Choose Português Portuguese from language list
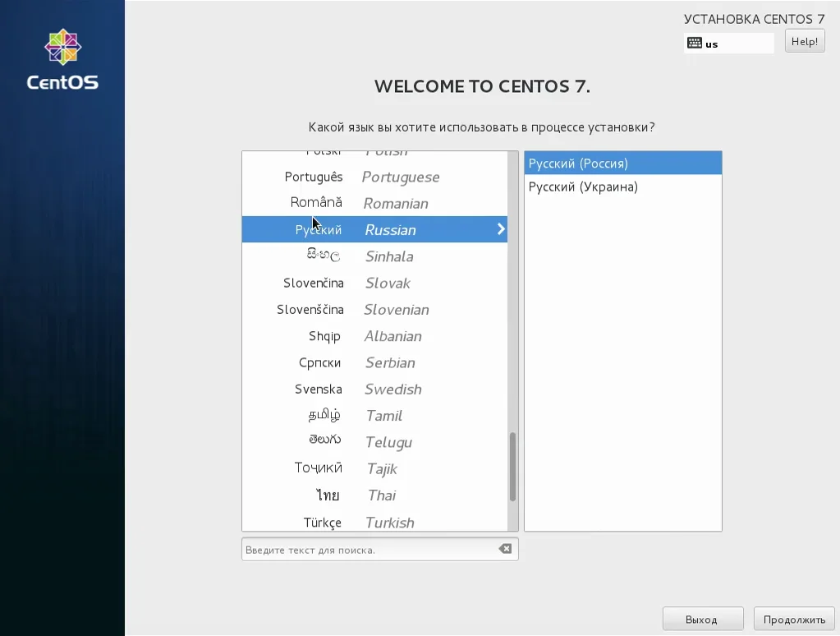 click(x=374, y=177)
